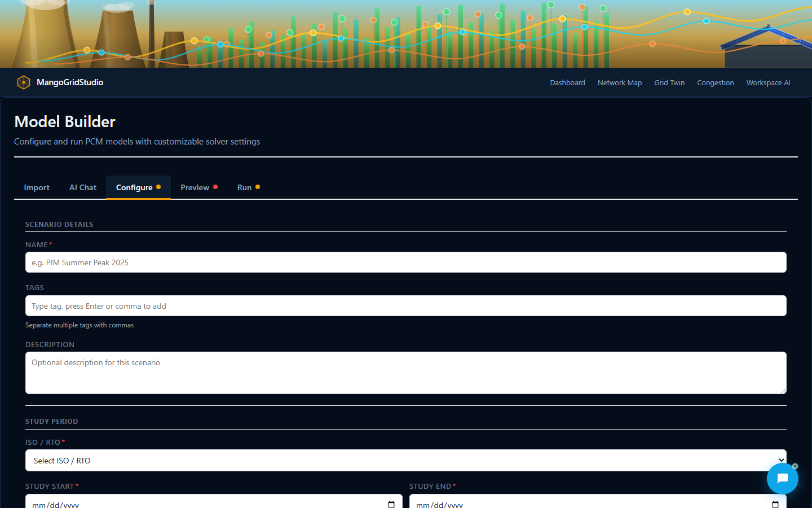Viewport: 812px width, 508px height.
Task: Navigate to Congestion page
Action: [x=716, y=82]
